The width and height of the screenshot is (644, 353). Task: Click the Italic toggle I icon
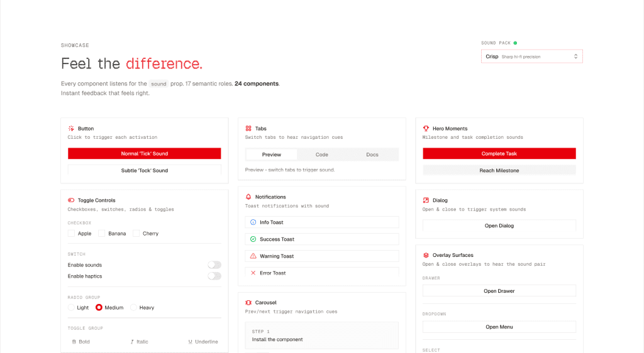click(132, 342)
